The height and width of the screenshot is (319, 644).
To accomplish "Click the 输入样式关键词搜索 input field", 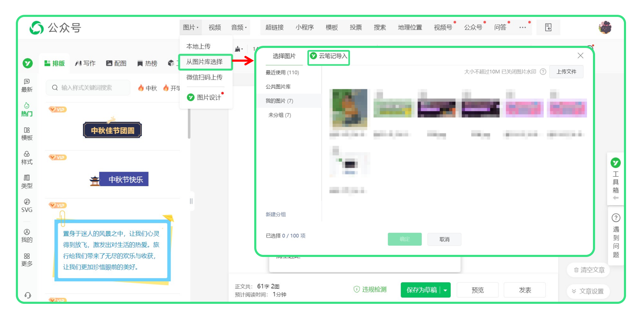I will [88, 88].
